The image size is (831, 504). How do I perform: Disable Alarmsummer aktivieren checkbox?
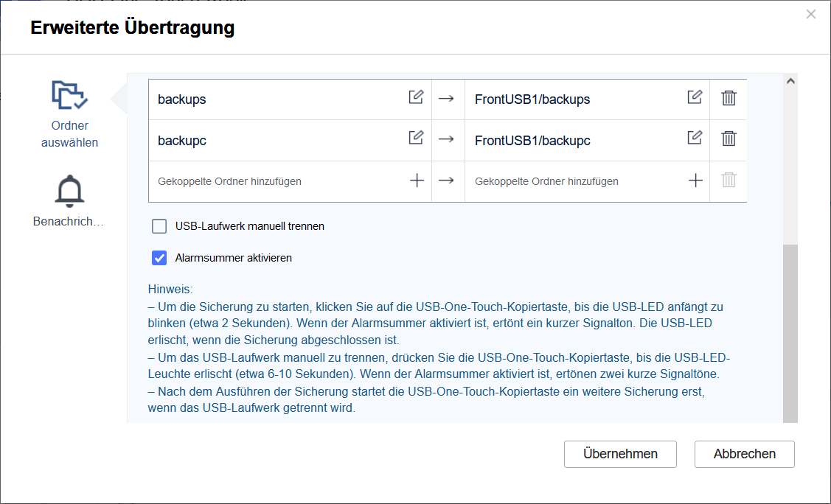[x=159, y=258]
